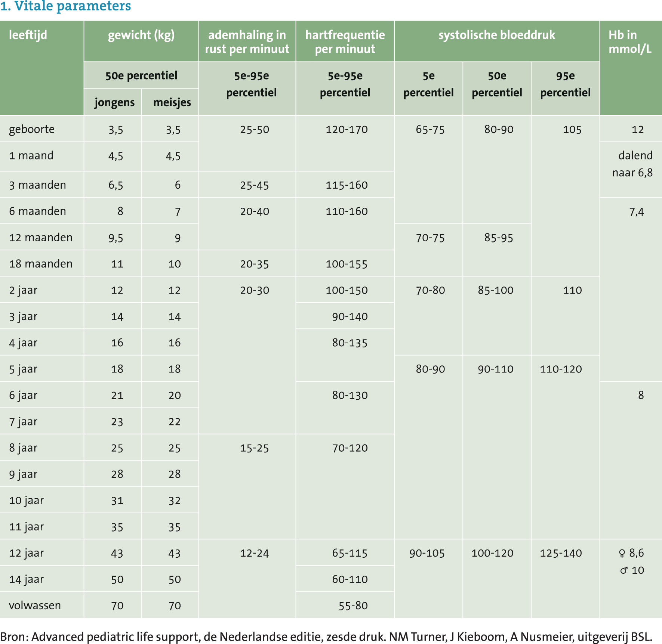662x644 pixels.
Task: Select heart rate value '120-170'
Action: pyautogui.click(x=347, y=130)
